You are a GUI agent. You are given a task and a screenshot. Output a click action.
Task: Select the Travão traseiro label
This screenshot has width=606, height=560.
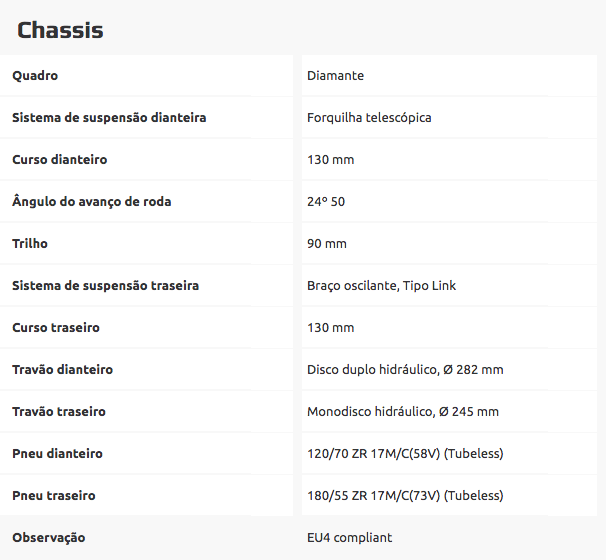(59, 412)
